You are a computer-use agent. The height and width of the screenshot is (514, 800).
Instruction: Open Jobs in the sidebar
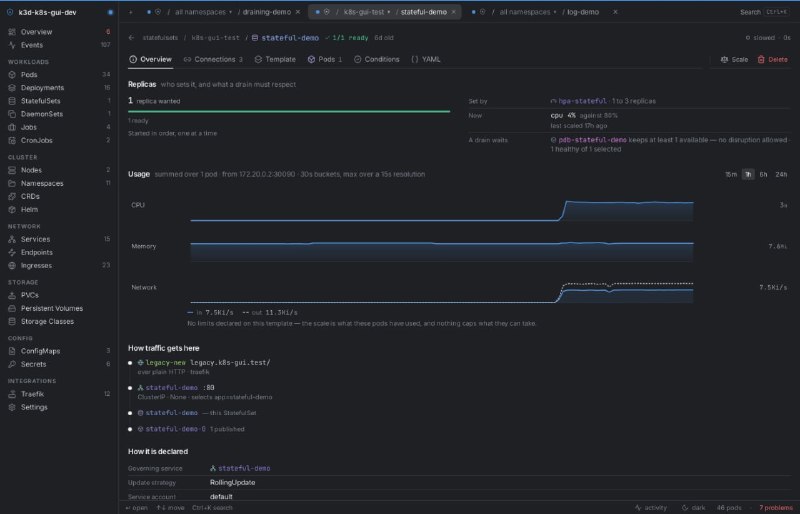coord(59,127)
